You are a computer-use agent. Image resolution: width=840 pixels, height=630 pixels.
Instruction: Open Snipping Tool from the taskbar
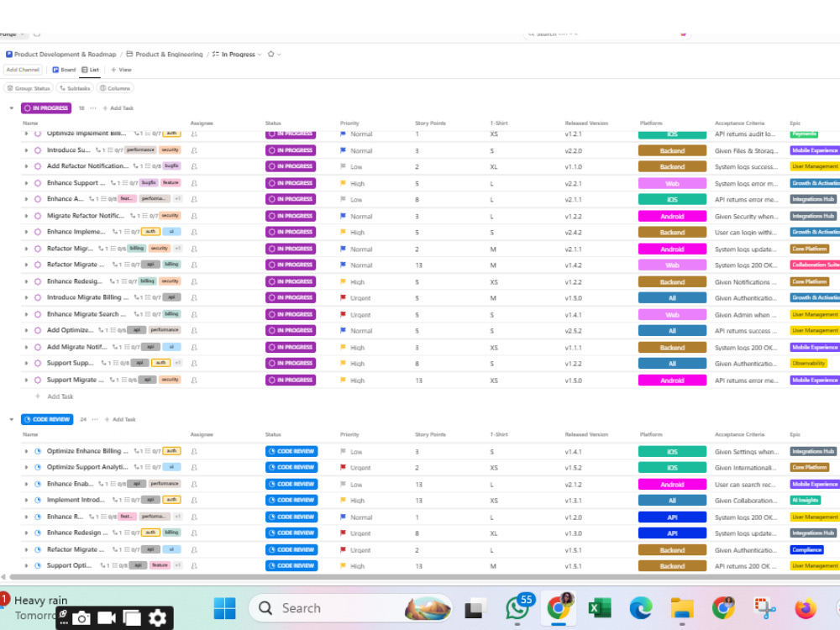tap(764, 608)
